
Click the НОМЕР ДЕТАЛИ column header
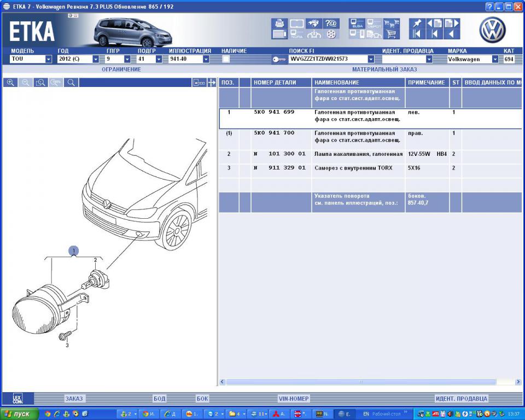point(281,83)
